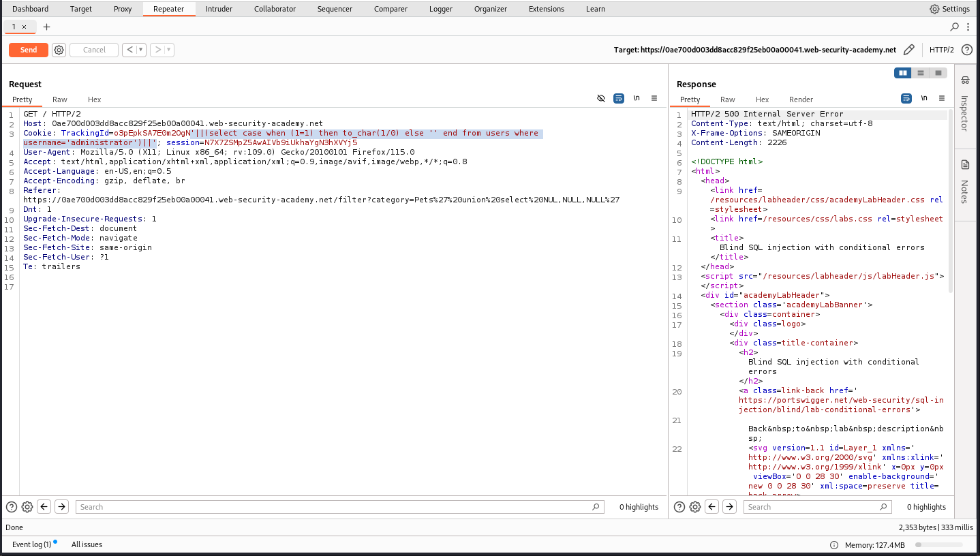Click the Request search input field
The image size is (980, 556).
tap(339, 507)
